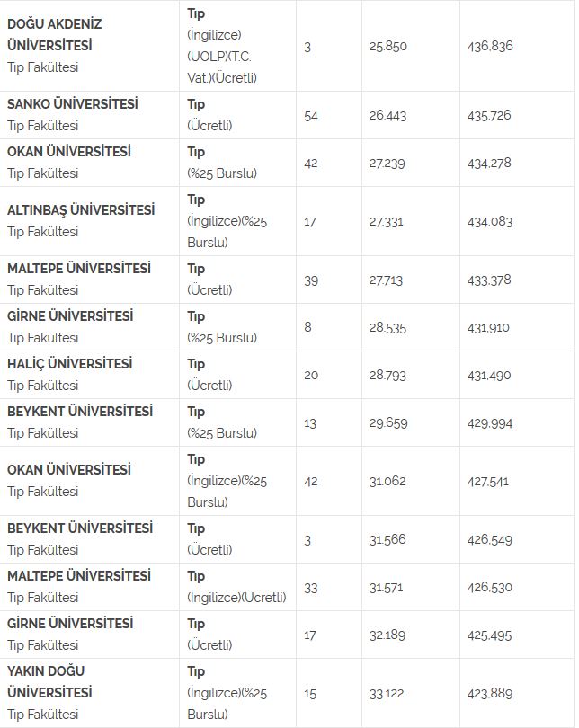Open GİRNE ÜNİVERSİTESİ in the 32.189 row
Viewport: 579px width, 728px height.
click(x=70, y=623)
